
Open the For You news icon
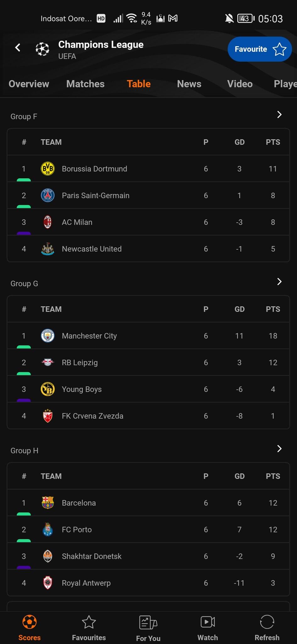[148, 623]
